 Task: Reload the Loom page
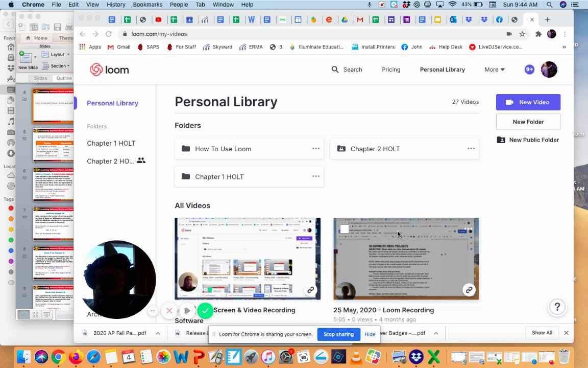(108, 34)
